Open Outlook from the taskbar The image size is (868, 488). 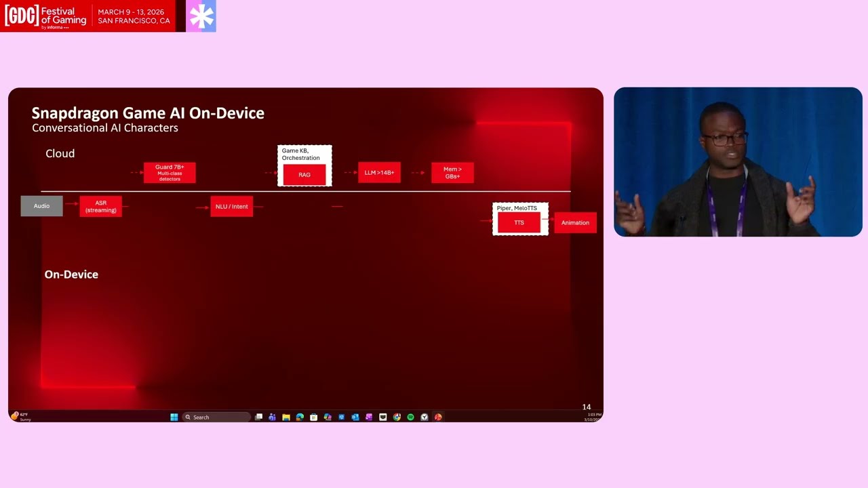(355, 417)
